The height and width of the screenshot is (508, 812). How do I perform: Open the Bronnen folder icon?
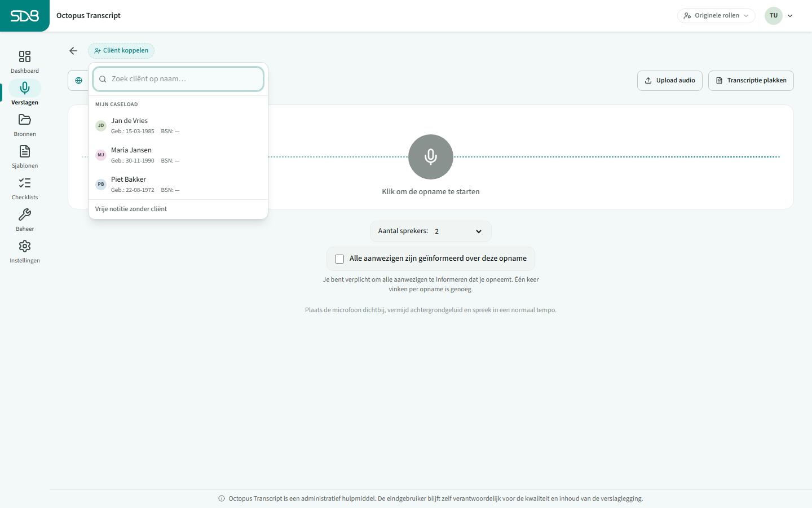[25, 120]
